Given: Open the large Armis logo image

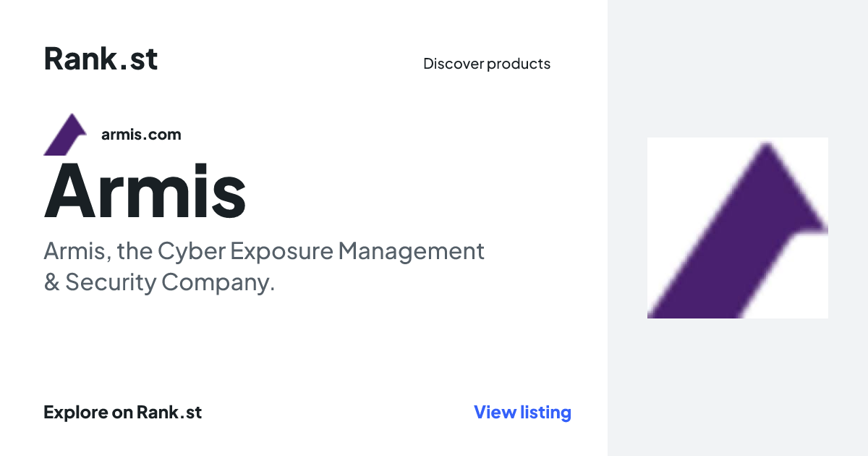Looking at the screenshot, I should point(738,228).
